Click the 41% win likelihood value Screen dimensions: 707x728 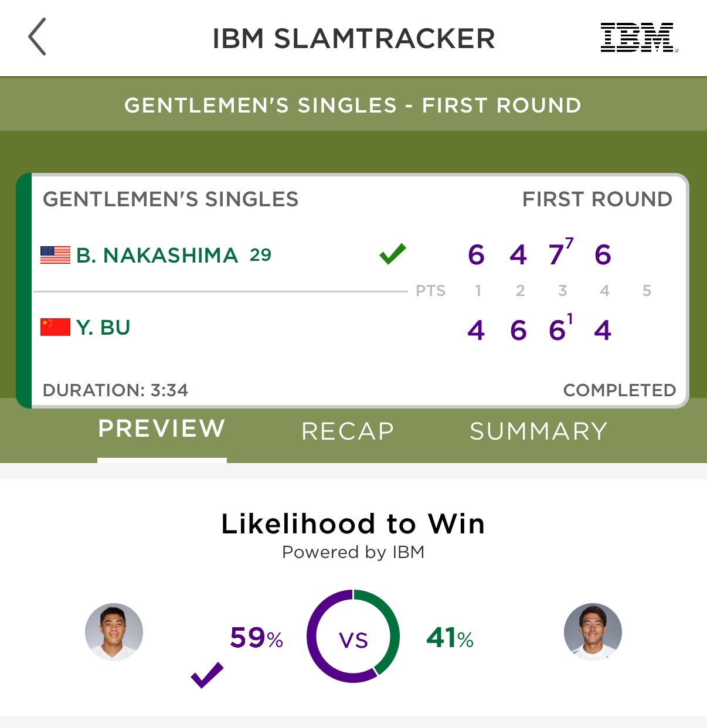pyautogui.click(x=450, y=638)
